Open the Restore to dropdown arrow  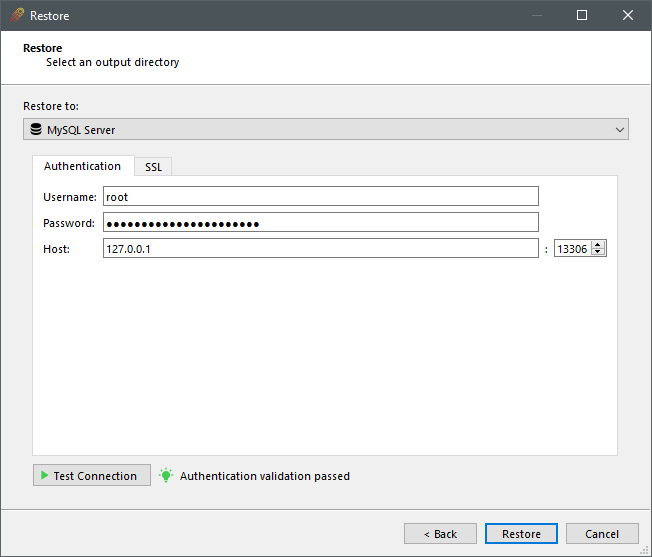[620, 130]
